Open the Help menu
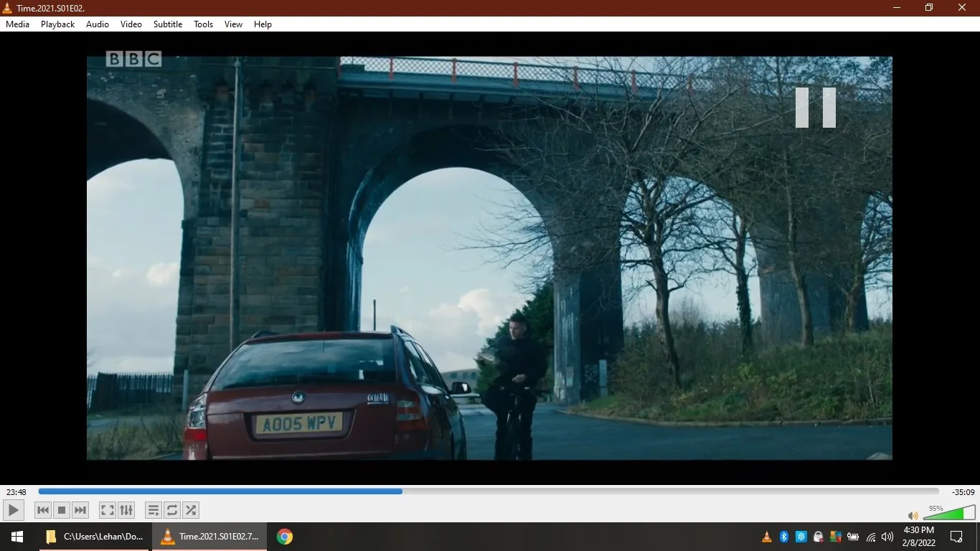This screenshot has width=980, height=551. tap(263, 24)
